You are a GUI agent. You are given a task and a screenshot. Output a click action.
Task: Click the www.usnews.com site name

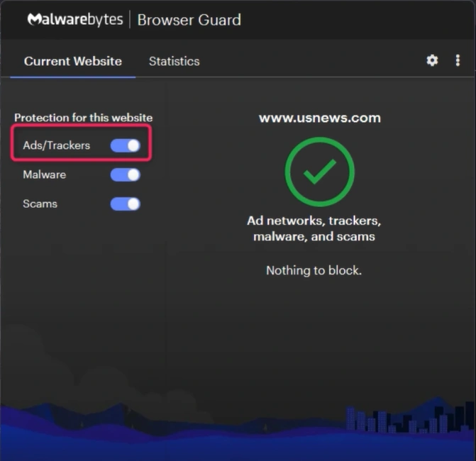[320, 118]
